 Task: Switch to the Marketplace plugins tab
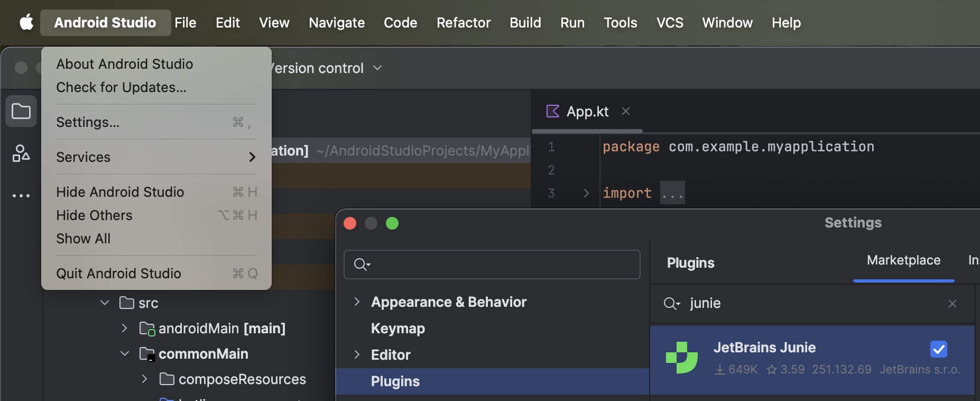pyautogui.click(x=903, y=260)
